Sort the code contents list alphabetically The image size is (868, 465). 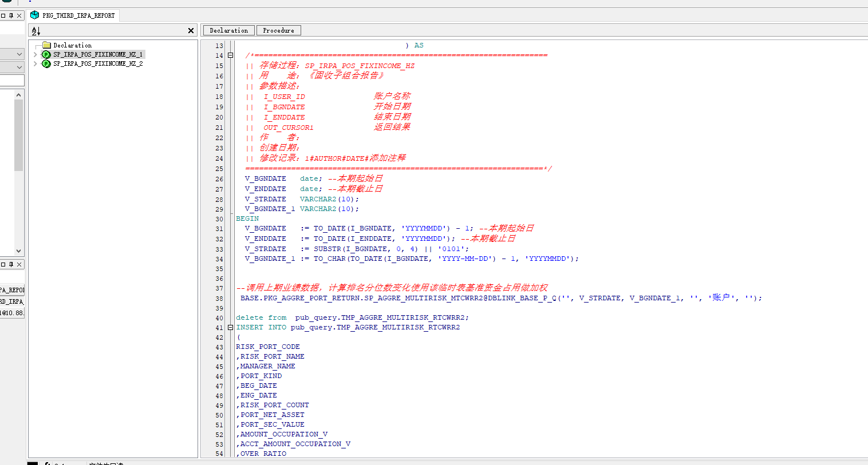coord(35,31)
